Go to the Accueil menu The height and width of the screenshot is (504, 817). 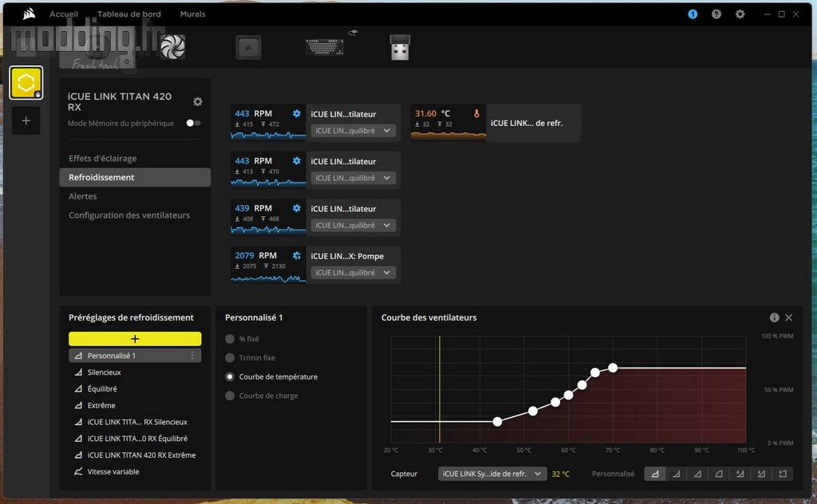pyautogui.click(x=64, y=14)
